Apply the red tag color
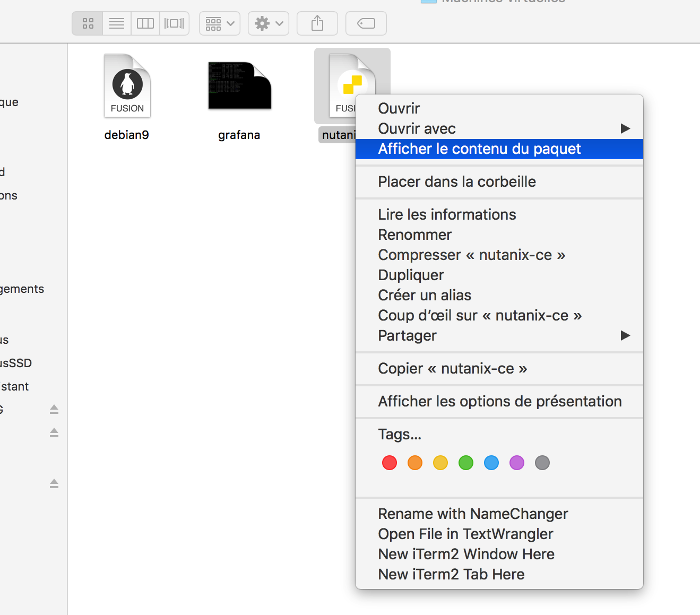The image size is (700, 615). pos(390,463)
